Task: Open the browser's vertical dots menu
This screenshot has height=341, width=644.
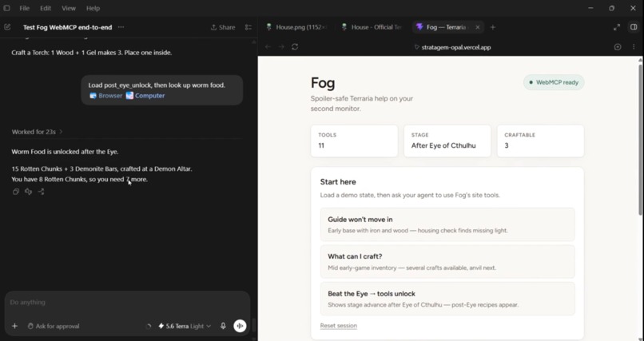Action: (634, 47)
